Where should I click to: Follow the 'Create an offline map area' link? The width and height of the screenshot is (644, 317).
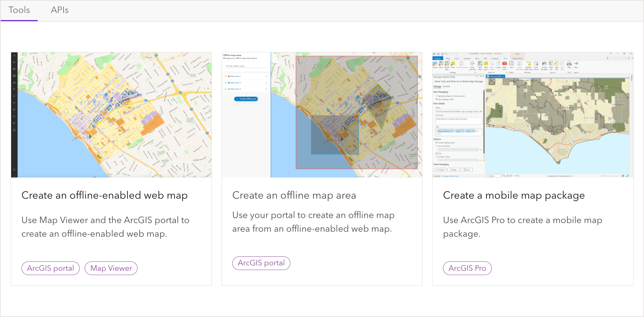(x=294, y=195)
